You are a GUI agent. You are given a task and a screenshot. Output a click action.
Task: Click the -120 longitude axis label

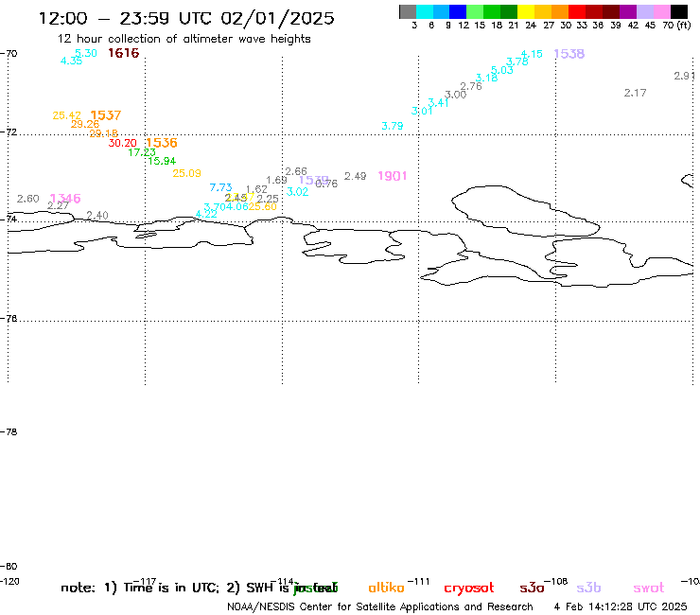coord(9,582)
